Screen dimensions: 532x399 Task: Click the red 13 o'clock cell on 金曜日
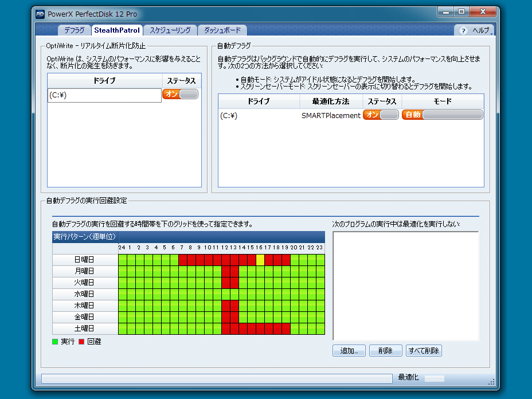click(234, 317)
